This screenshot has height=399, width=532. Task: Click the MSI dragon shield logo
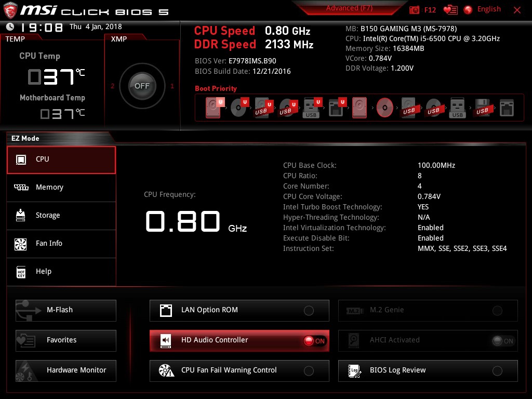(x=10, y=10)
